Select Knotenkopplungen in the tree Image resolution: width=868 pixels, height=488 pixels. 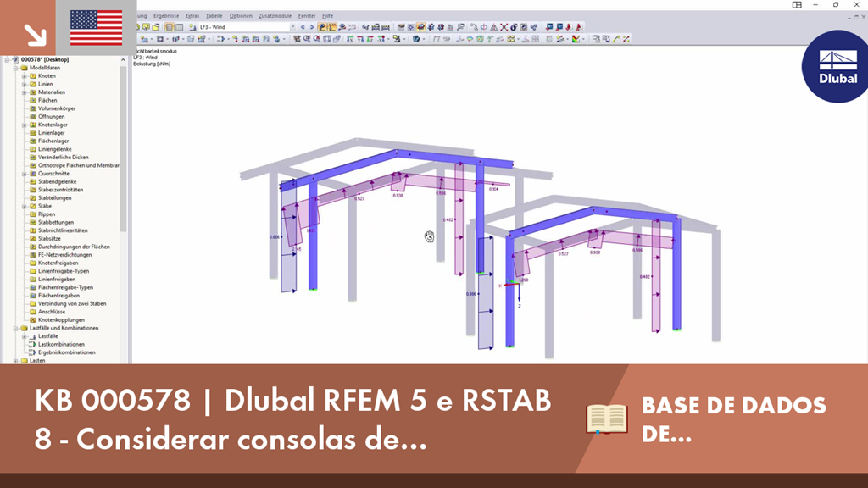point(61,319)
